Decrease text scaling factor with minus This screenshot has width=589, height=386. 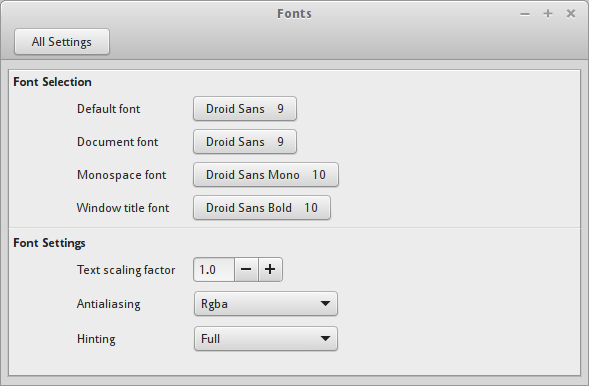click(x=246, y=270)
